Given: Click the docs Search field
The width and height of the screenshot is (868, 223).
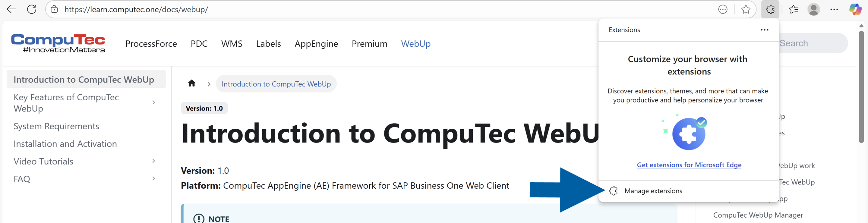Looking at the screenshot, I should pyautogui.click(x=813, y=43).
